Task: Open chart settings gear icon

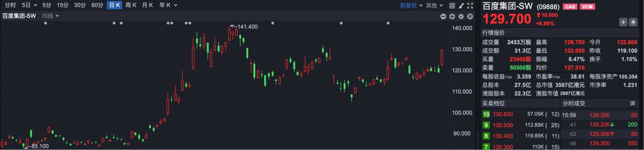Action: (461, 16)
